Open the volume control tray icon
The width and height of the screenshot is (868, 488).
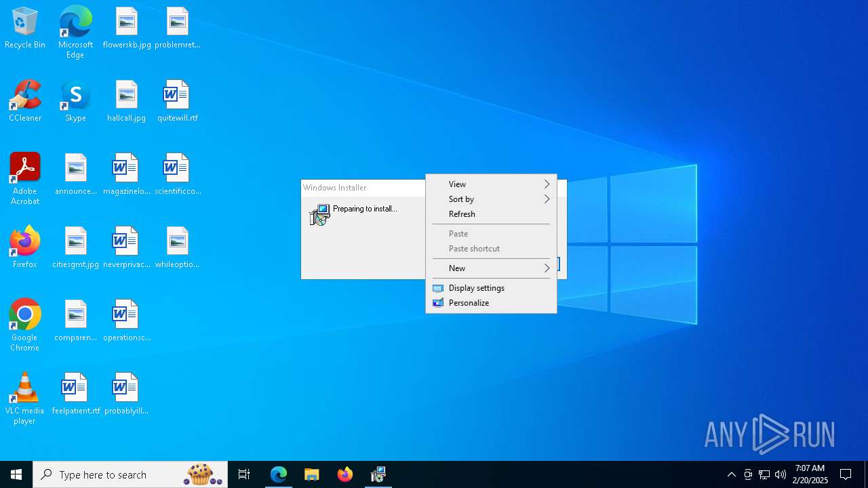(781, 474)
